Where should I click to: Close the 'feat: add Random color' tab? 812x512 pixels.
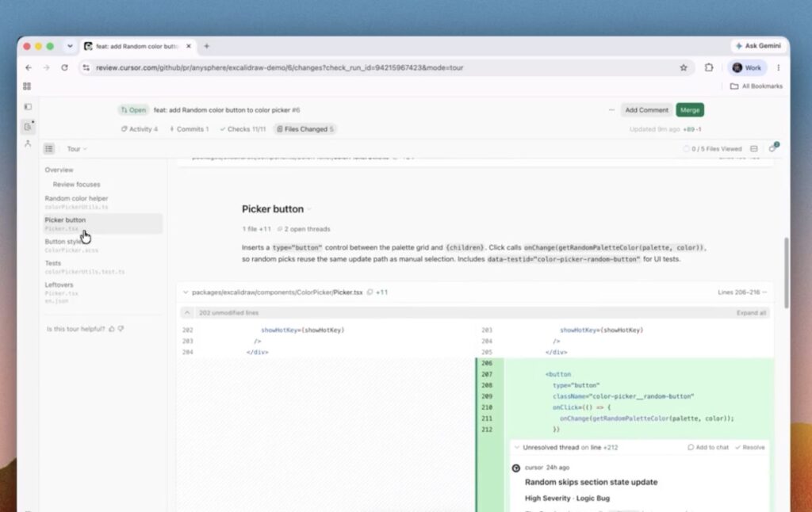(x=189, y=46)
